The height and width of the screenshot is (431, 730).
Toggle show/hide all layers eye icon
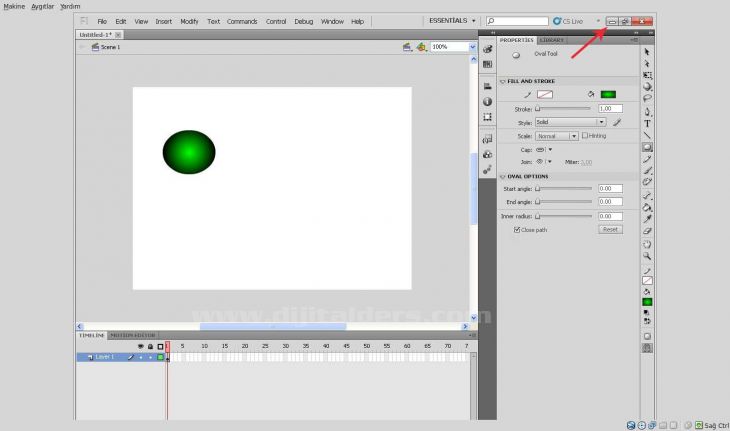pyautogui.click(x=141, y=346)
